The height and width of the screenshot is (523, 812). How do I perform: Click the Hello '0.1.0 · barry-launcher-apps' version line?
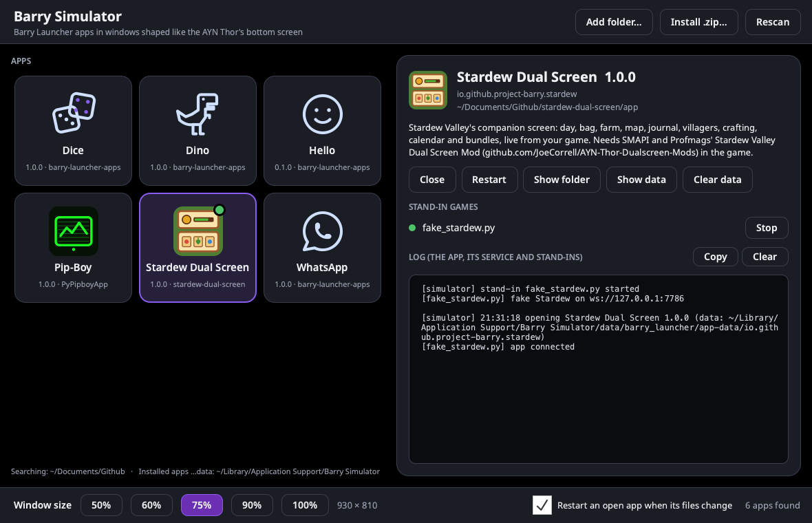click(322, 167)
